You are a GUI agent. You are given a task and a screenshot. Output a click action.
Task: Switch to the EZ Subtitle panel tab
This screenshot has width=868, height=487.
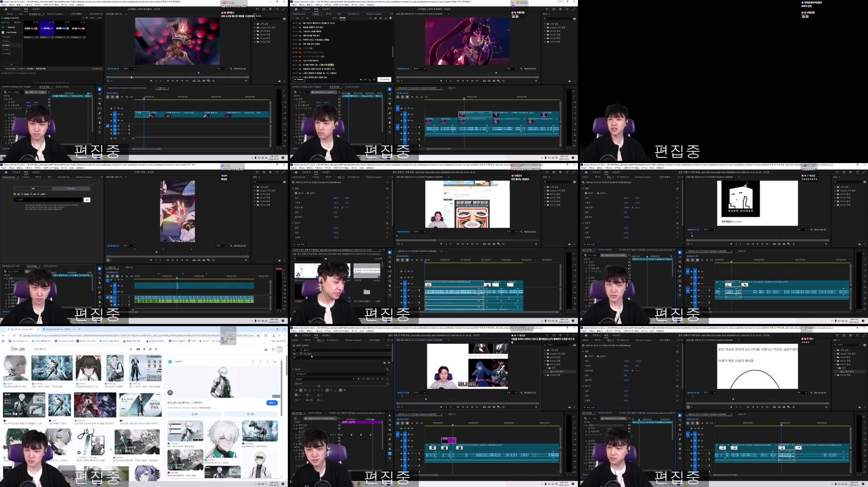point(35,14)
